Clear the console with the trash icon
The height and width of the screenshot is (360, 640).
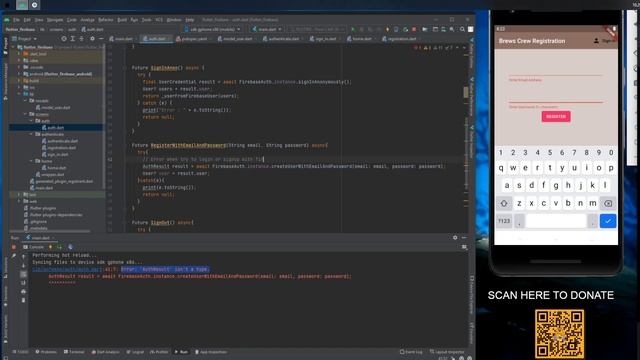(x=23, y=300)
